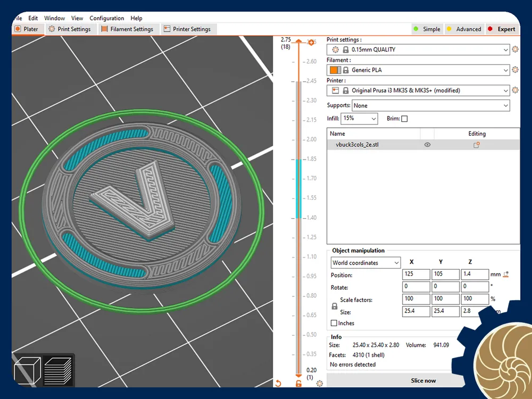Screen dimensions: 532x399
Task: Select Simple mode
Action: click(427, 29)
